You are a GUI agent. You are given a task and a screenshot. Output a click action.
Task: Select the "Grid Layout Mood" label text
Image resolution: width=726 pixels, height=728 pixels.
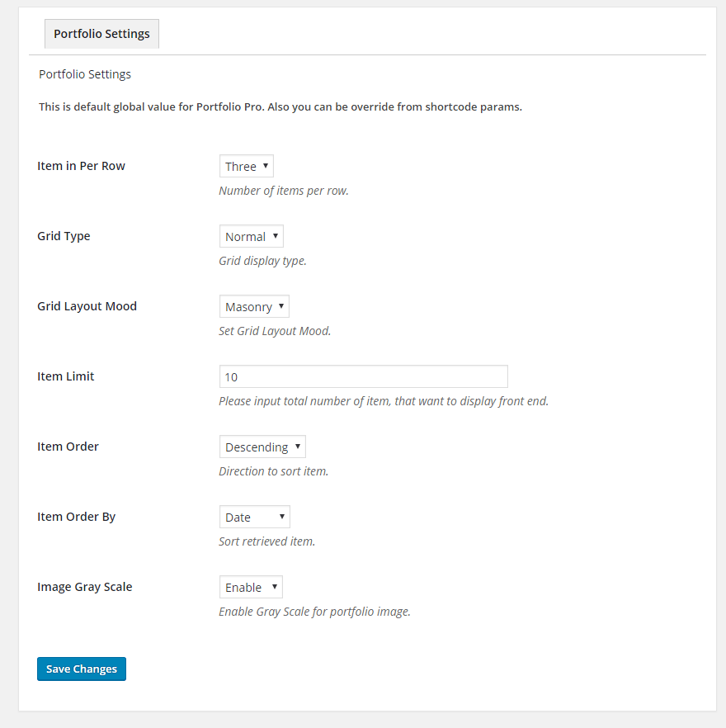87,306
